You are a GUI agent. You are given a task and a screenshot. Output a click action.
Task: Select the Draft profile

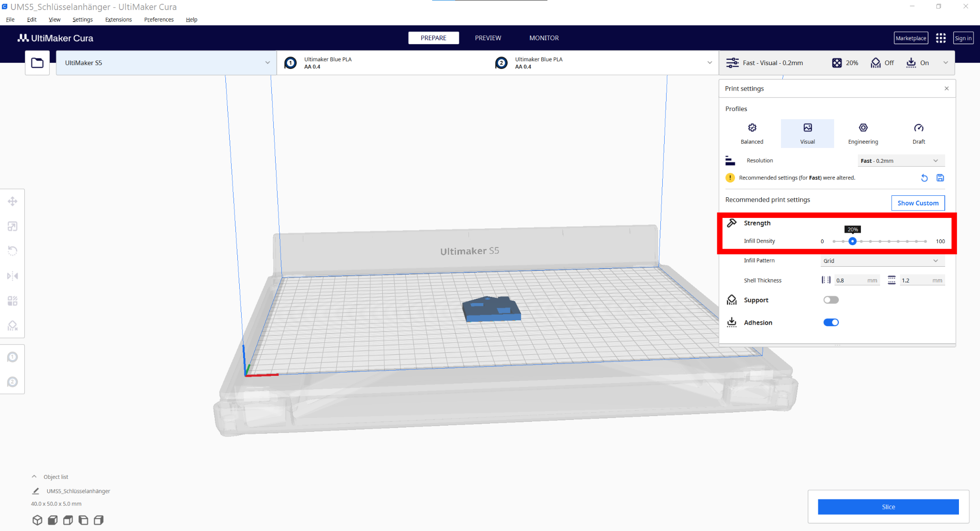pyautogui.click(x=919, y=134)
